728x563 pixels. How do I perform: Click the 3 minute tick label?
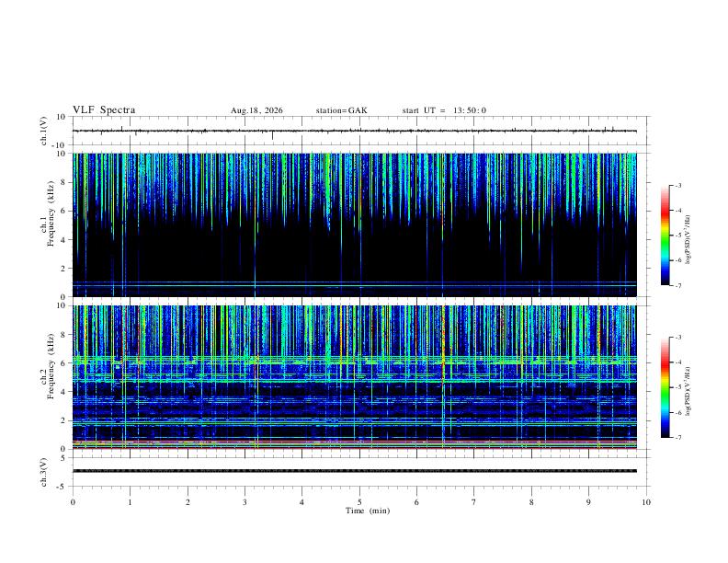pyautogui.click(x=245, y=502)
